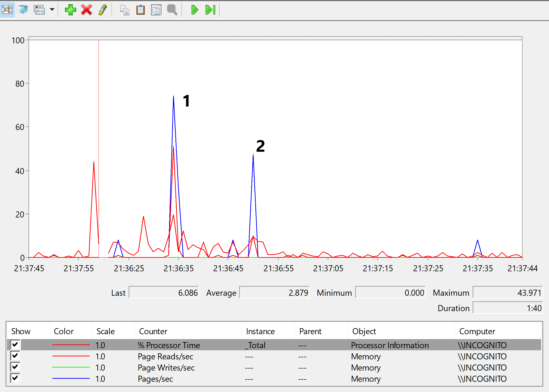Freeze the display with the green play icon
The height and width of the screenshot is (392, 549).
[x=195, y=10]
